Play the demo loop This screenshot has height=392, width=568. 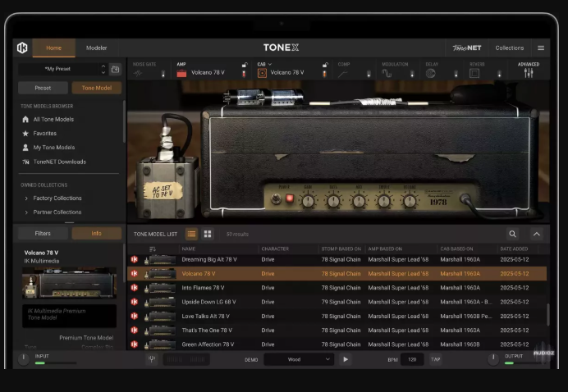(x=346, y=359)
